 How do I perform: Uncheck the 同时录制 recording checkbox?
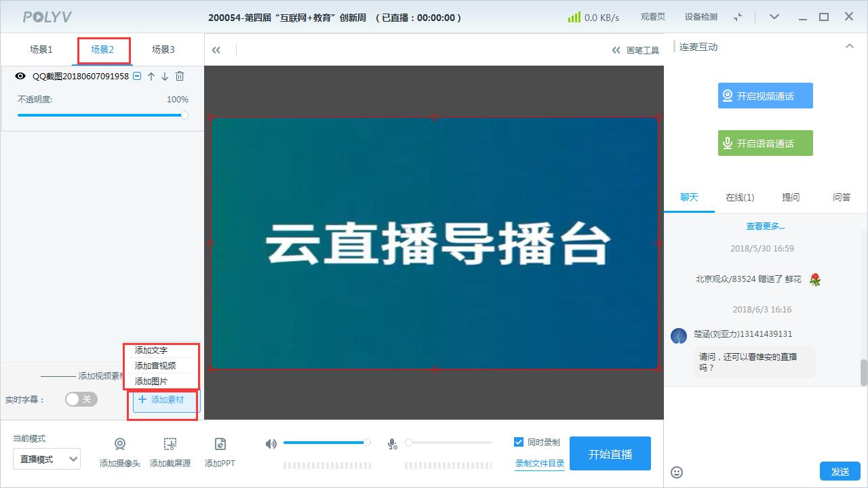pos(517,442)
